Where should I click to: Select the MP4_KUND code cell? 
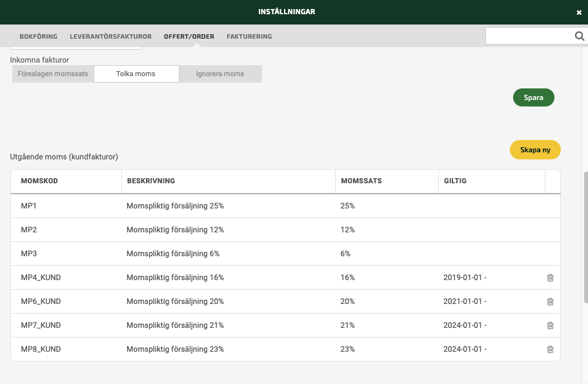[x=41, y=278]
